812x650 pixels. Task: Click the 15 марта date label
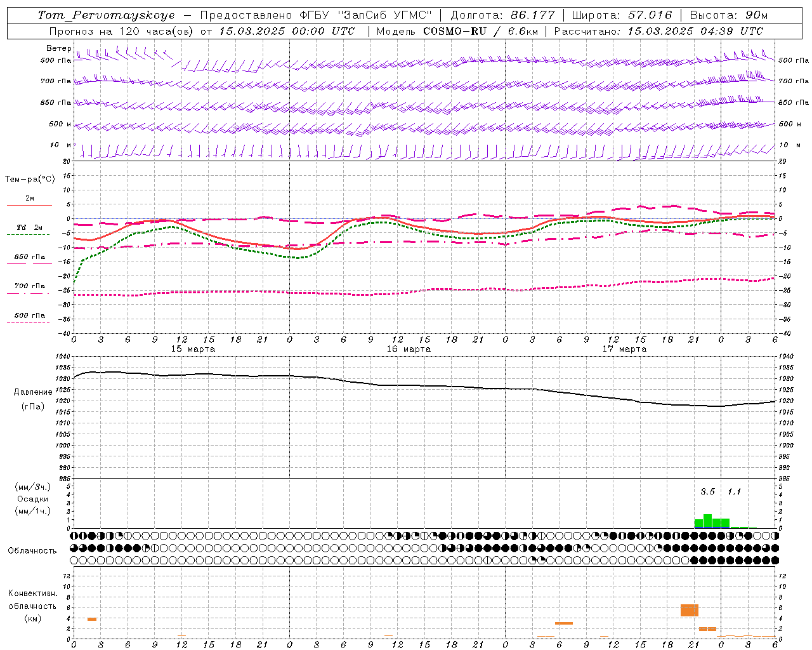tap(193, 349)
